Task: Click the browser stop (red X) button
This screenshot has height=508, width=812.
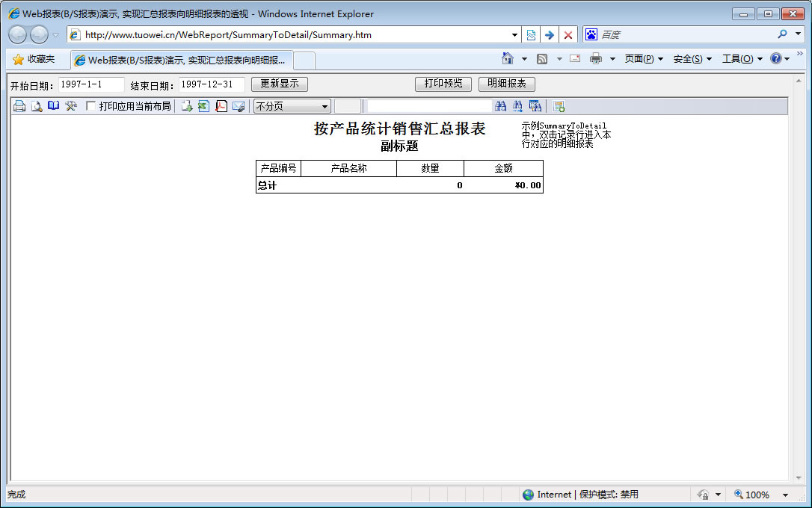Action: 568,35
